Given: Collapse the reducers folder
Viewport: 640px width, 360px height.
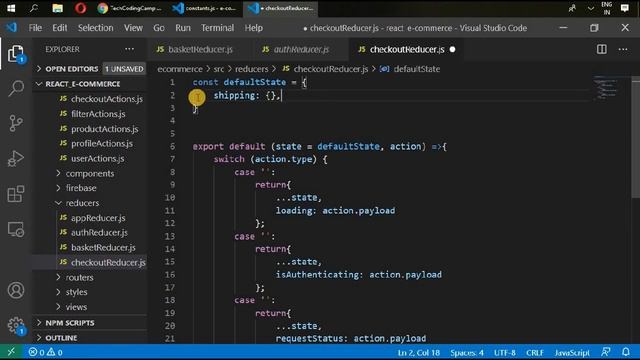Looking at the screenshot, I should click(82, 203).
